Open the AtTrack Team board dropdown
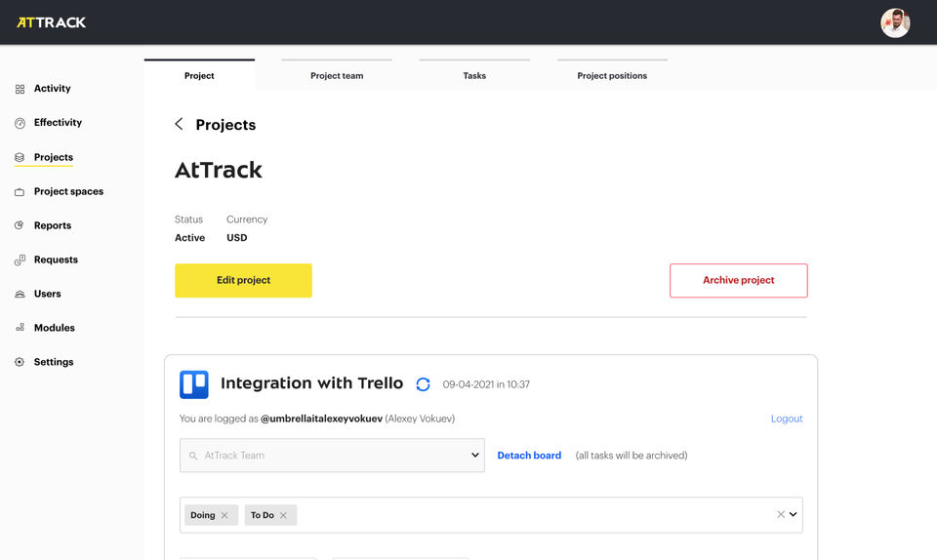This screenshot has width=937, height=560. pos(332,456)
